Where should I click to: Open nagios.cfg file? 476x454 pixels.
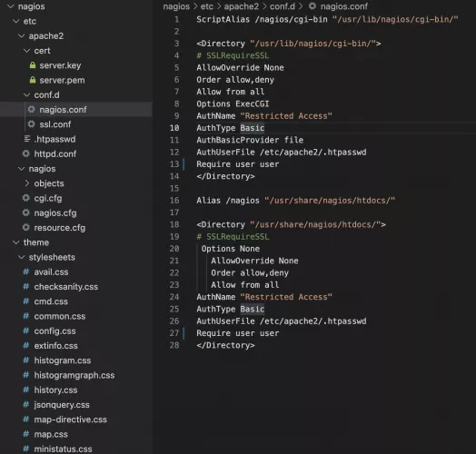click(55, 213)
